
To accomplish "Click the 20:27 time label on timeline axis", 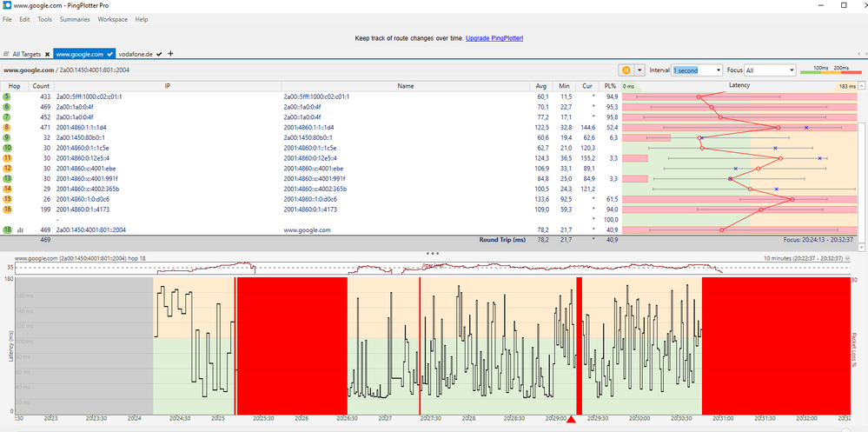I will [385, 419].
